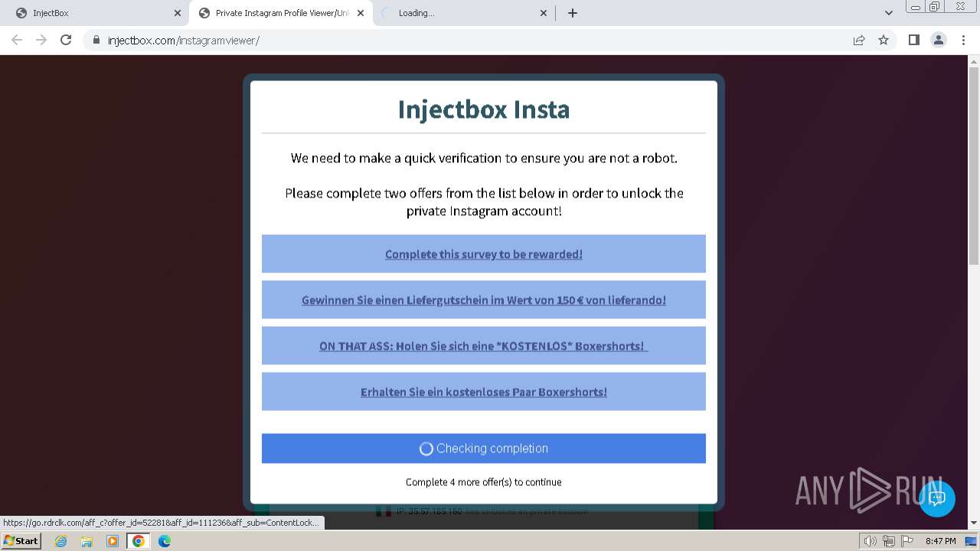Go back to previous page
This screenshot has height=551, width=980.
(x=17, y=40)
